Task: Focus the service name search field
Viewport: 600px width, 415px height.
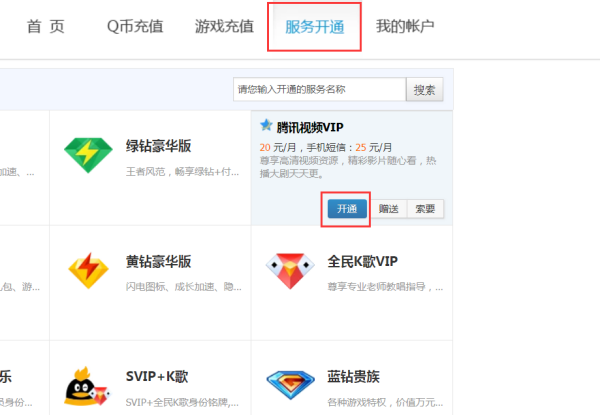Action: [x=320, y=90]
